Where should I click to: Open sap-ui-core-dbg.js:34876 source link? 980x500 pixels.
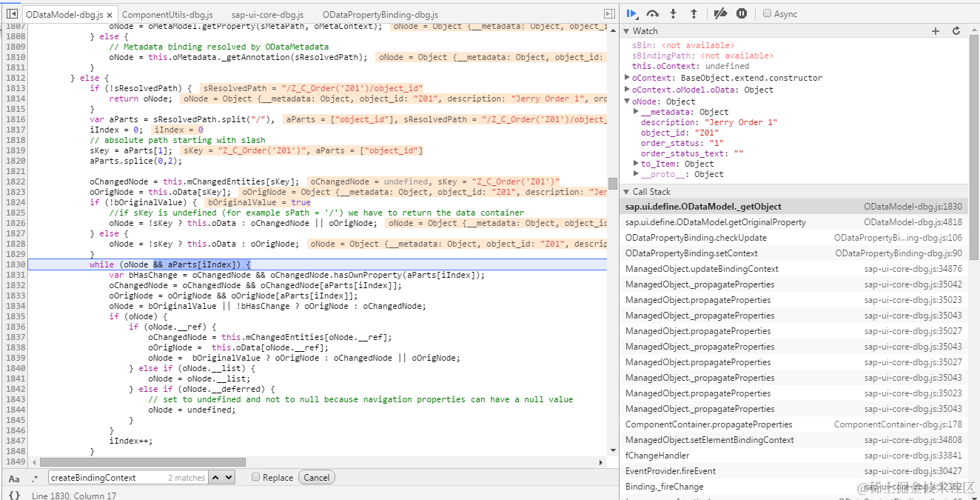pos(913,269)
